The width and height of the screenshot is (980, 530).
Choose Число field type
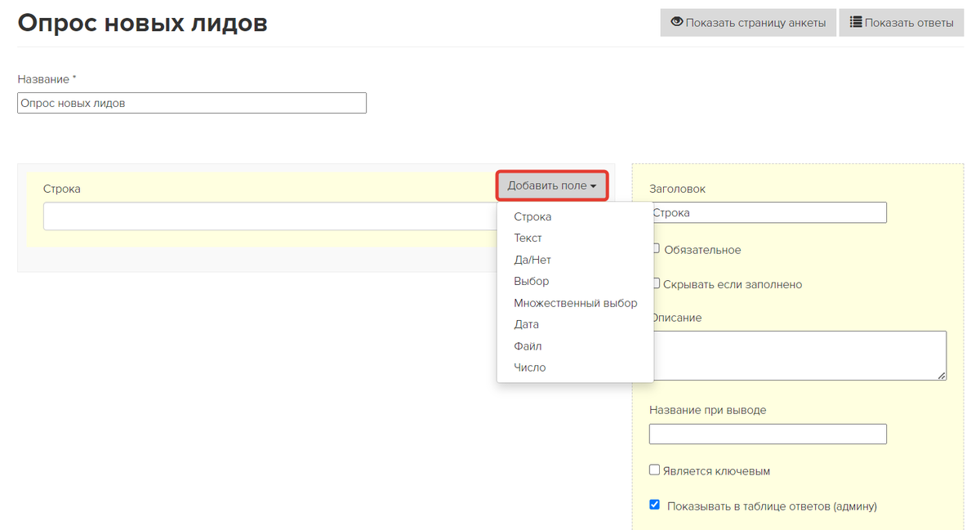coord(530,367)
